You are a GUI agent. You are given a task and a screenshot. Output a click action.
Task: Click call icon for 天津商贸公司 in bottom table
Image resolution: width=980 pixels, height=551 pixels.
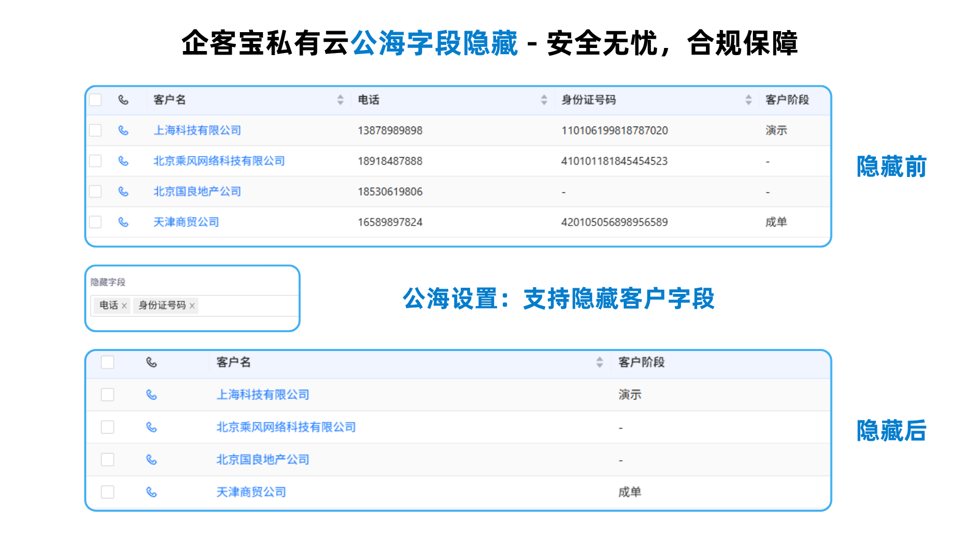pyautogui.click(x=152, y=492)
